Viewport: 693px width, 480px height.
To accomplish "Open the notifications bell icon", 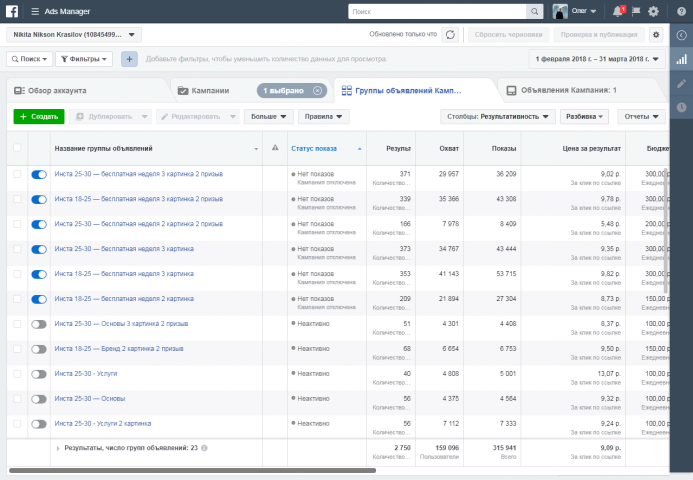I will click(618, 11).
